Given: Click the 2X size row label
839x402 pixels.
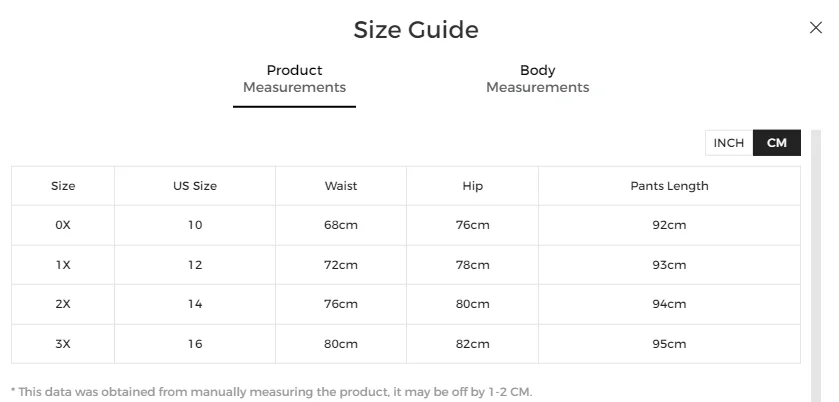Looking at the screenshot, I should (x=63, y=304).
